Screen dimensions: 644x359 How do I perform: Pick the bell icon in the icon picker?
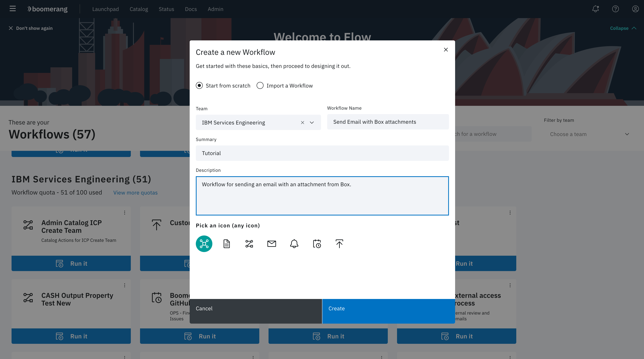click(x=294, y=244)
